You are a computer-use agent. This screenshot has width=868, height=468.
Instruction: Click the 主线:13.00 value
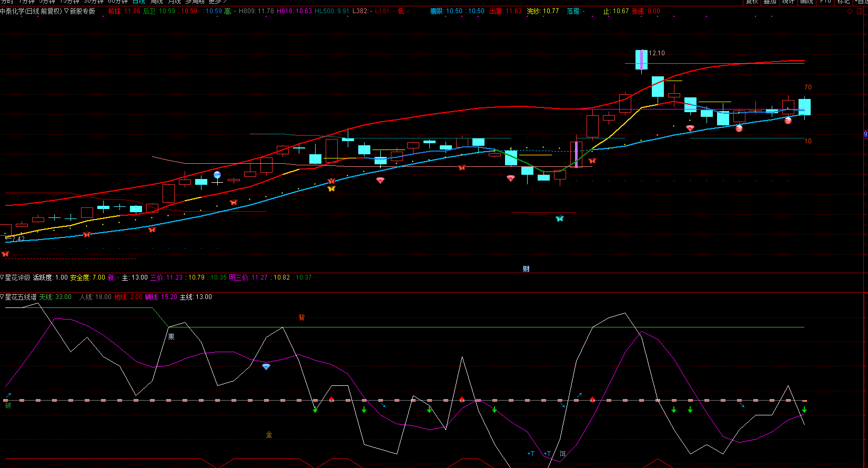point(196,297)
